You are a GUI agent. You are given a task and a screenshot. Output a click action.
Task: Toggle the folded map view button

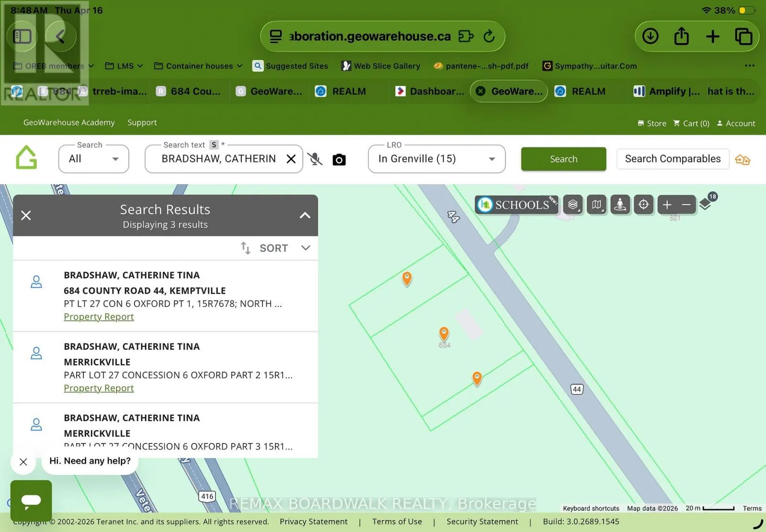[x=597, y=205]
